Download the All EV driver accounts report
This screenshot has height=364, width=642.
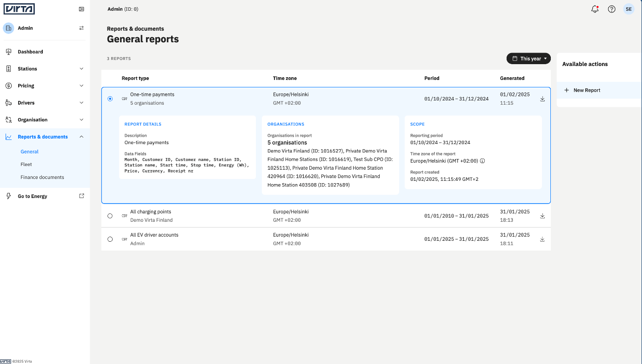(542, 239)
